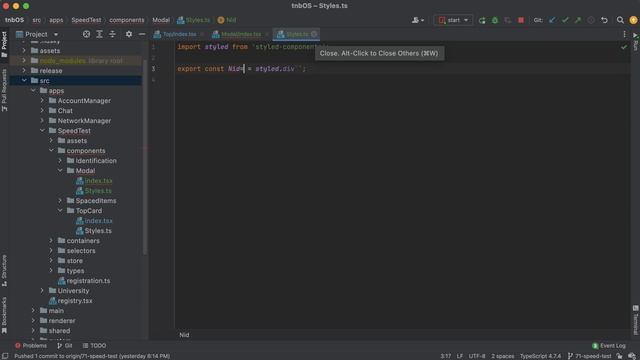Viewport: 640px width, 360px height.
Task: Click tnbOS breadcrumb in navigation bar
Action: tap(14, 20)
